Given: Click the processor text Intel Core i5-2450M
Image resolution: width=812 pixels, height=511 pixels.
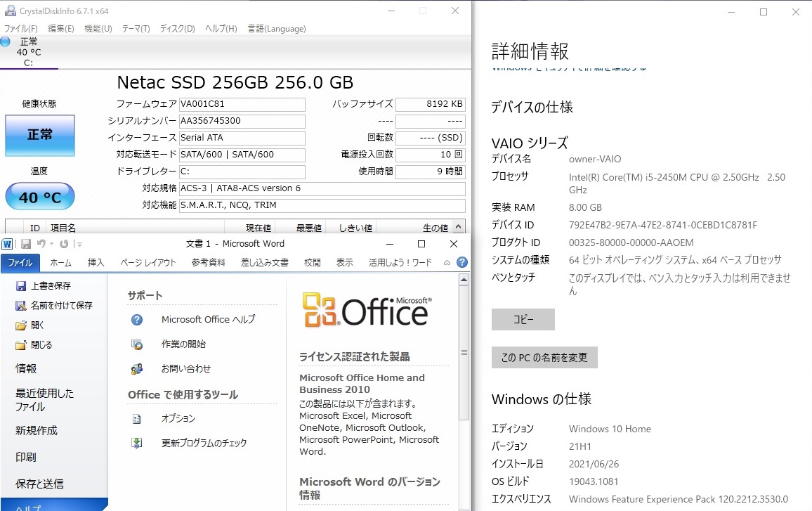Looking at the screenshot, I should [677, 183].
